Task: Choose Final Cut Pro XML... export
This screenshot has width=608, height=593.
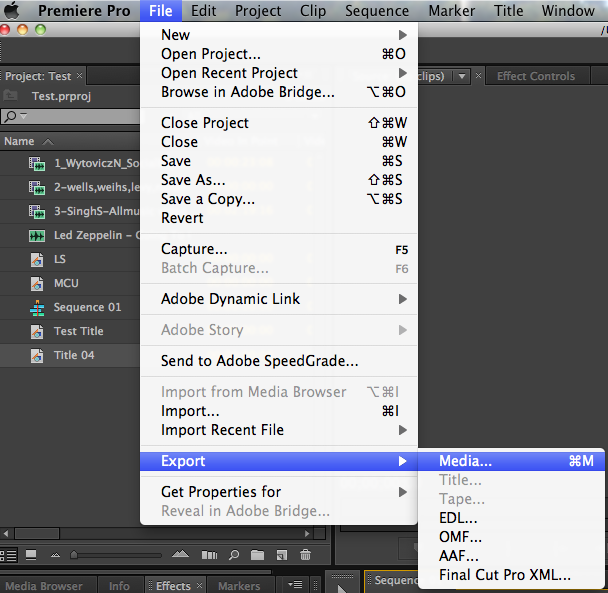Action: [511, 576]
